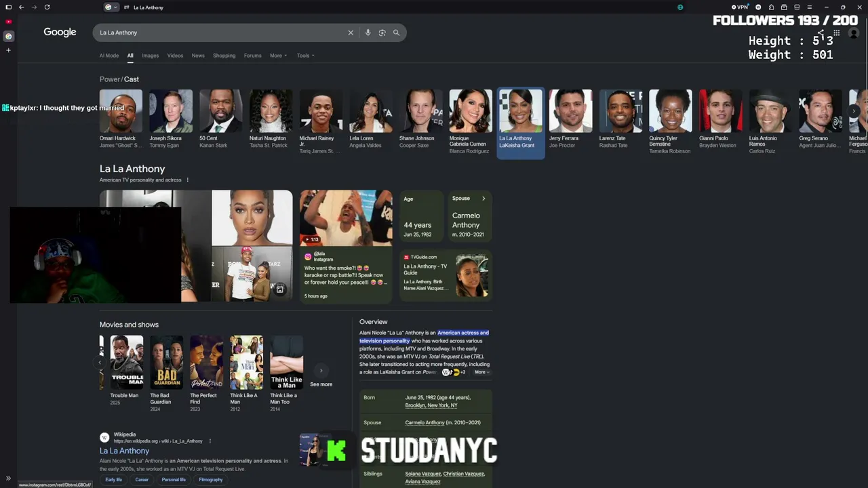Viewport: 868px width, 488px height.
Task: Jump to the Personal life section chip
Action: pyautogui.click(x=174, y=480)
